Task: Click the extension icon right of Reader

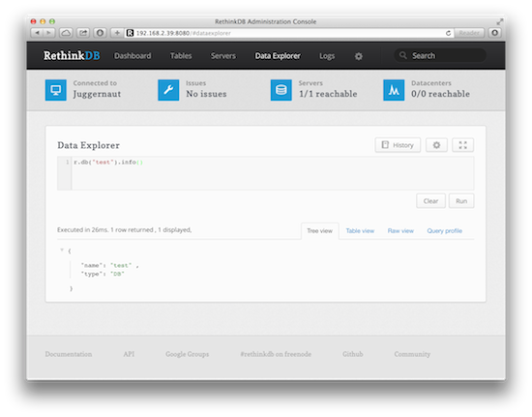Action: click(x=495, y=33)
